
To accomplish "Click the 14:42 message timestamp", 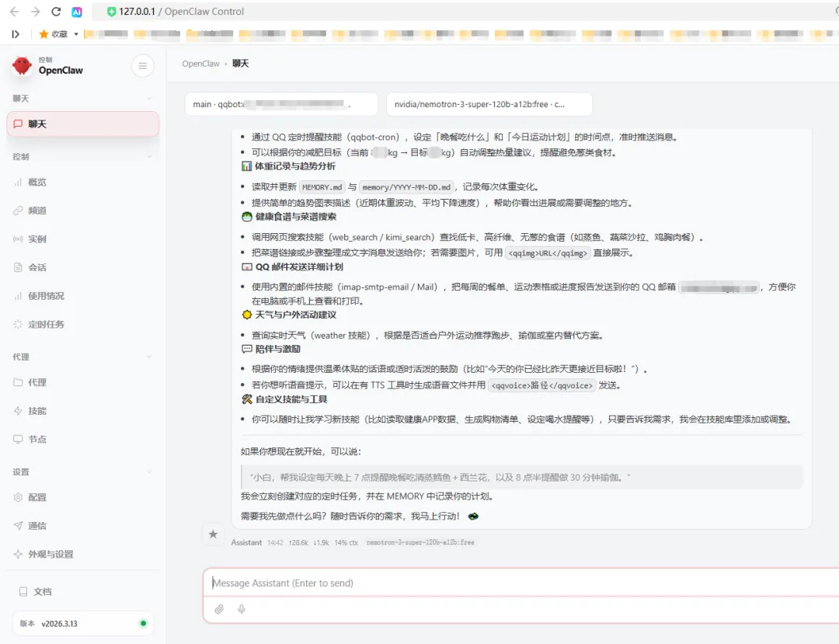I will (276, 542).
